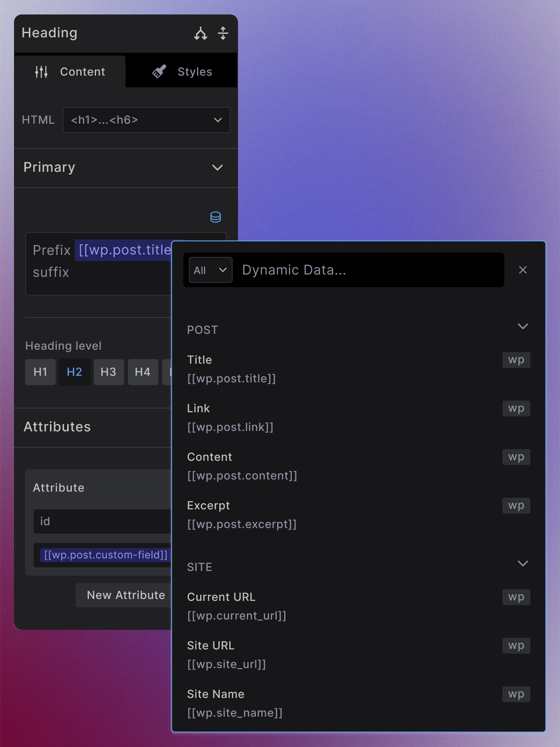Image resolution: width=560 pixels, height=747 pixels.
Task: Select H4 heading level
Action: (x=143, y=372)
